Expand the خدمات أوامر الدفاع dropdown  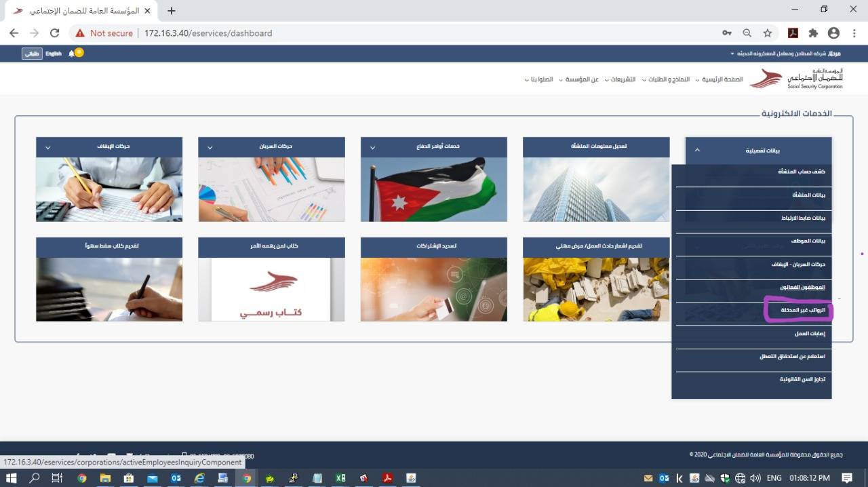(x=372, y=147)
